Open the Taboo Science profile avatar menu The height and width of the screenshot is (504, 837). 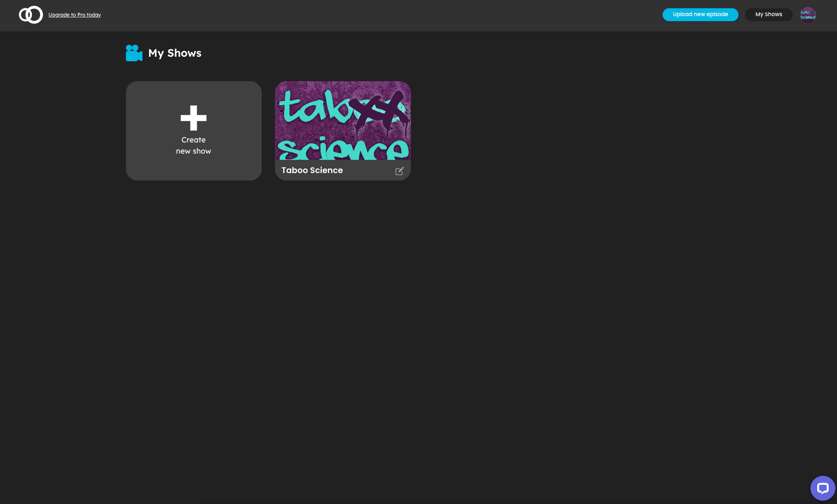(x=808, y=15)
